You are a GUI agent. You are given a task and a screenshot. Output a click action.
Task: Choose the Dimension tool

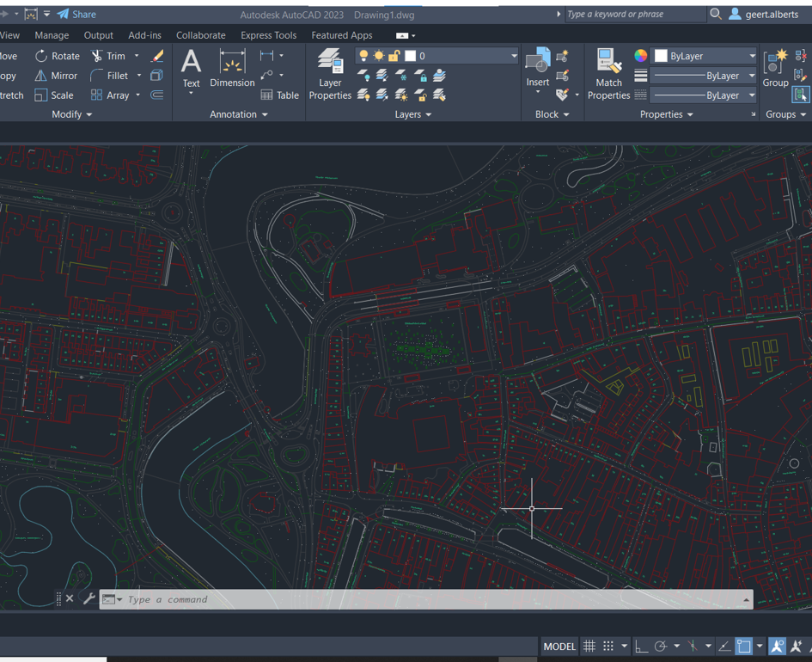coord(232,68)
